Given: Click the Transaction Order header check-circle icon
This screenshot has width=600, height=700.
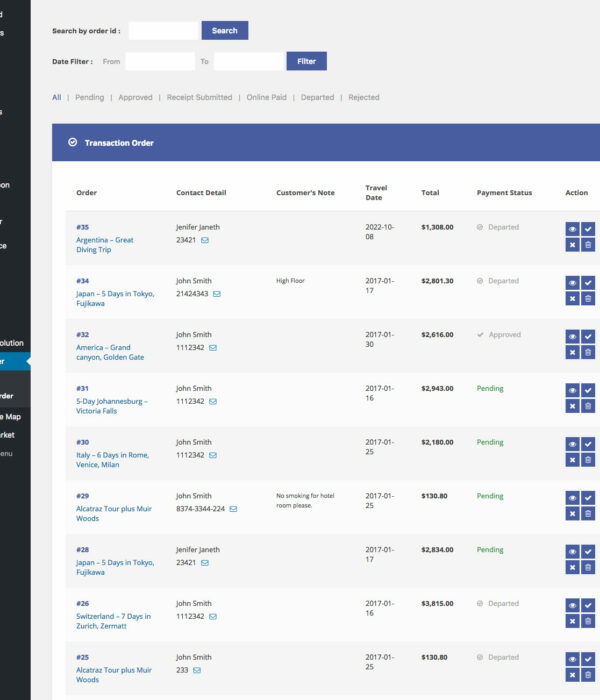Looking at the screenshot, I should tap(72, 143).
